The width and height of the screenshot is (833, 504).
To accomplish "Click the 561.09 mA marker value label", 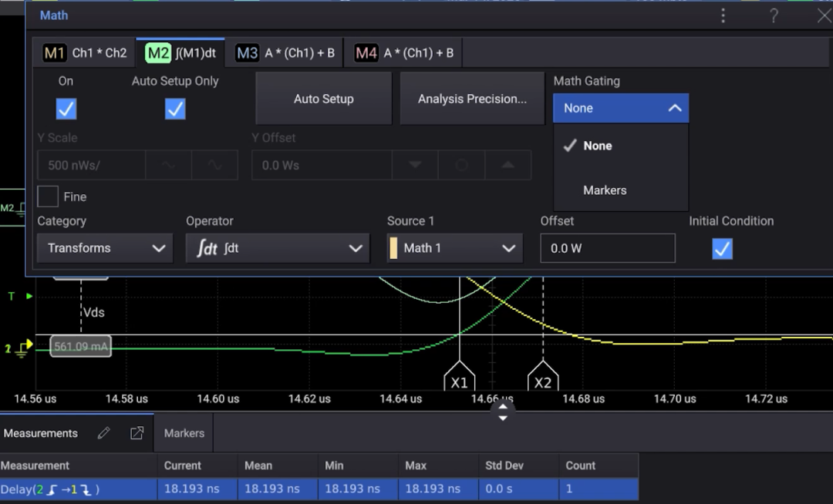I will pyautogui.click(x=81, y=347).
